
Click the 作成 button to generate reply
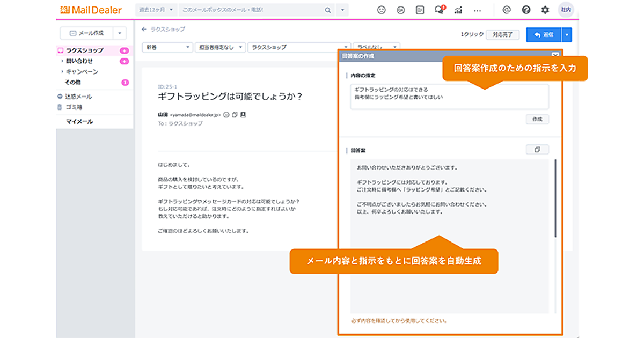tap(537, 119)
